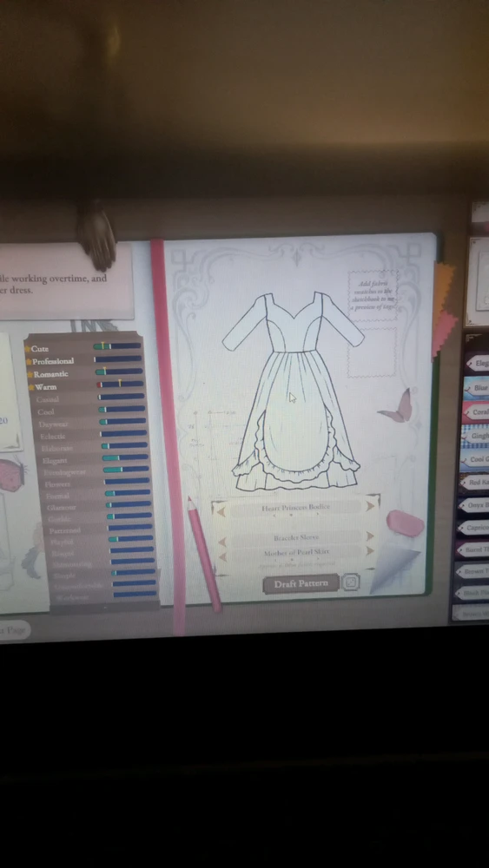Screen dimensions: 489x868
Task: Click the Cool tag label
Action: pyautogui.click(x=46, y=411)
